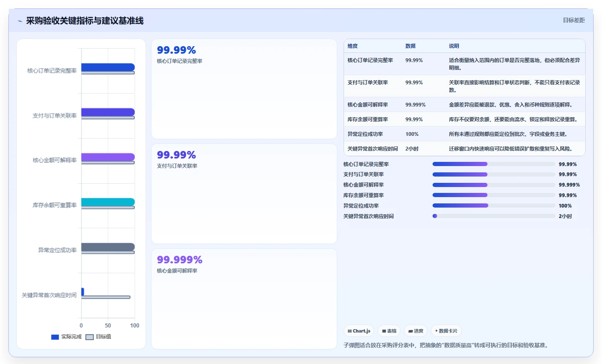Select the 关键异常首次响应时间 gray target bar
Viewport: 602px width, 364px height.
click(x=106, y=297)
